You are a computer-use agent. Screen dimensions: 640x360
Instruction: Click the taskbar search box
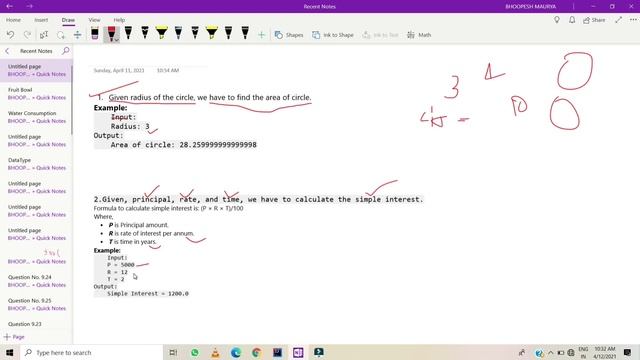click(91, 352)
